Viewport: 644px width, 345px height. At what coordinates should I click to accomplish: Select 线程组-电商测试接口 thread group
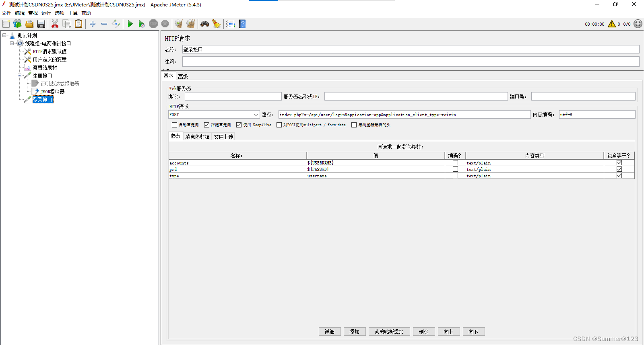point(48,43)
